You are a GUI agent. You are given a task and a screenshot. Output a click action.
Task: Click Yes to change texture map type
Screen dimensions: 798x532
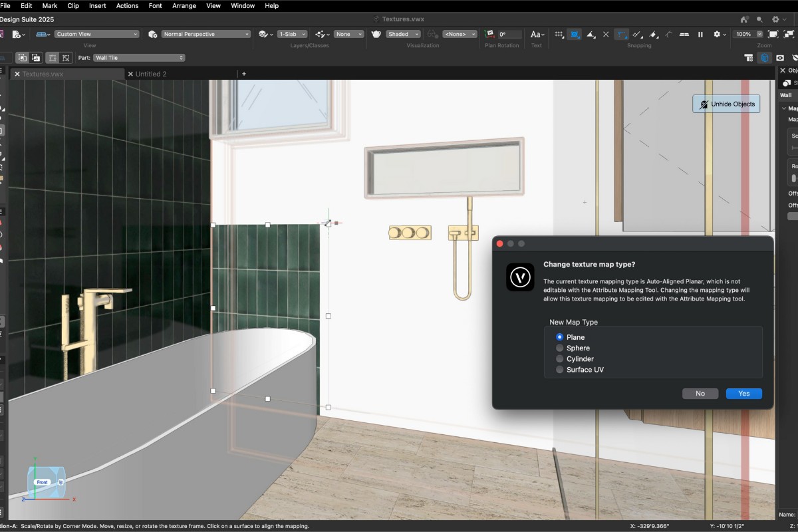tap(743, 393)
